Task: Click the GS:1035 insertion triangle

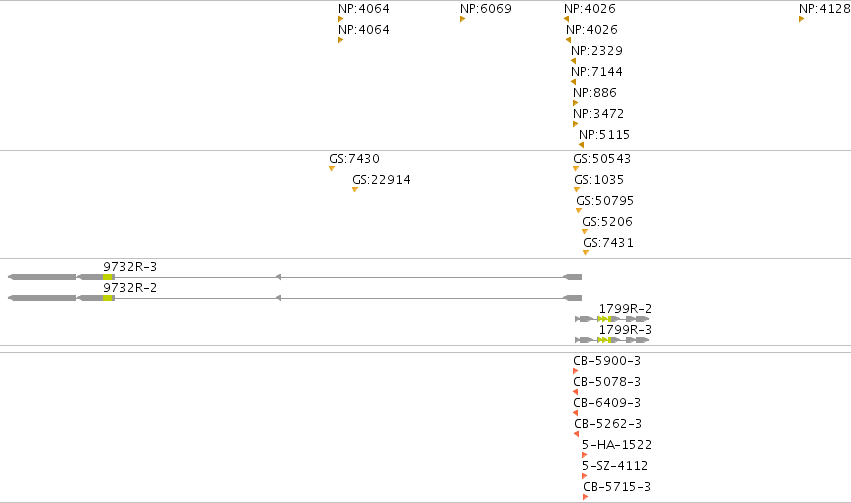Action: tap(577, 189)
